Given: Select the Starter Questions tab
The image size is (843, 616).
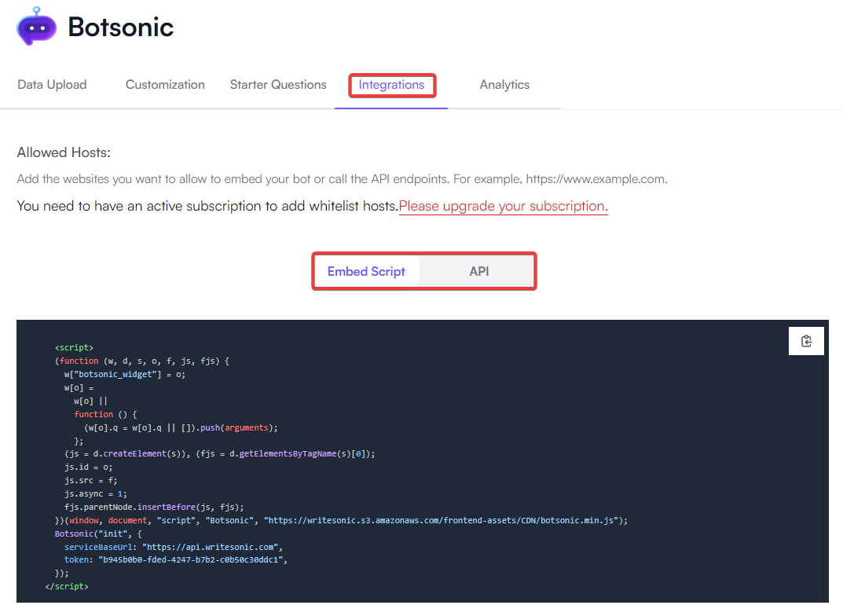Looking at the screenshot, I should pos(278,84).
